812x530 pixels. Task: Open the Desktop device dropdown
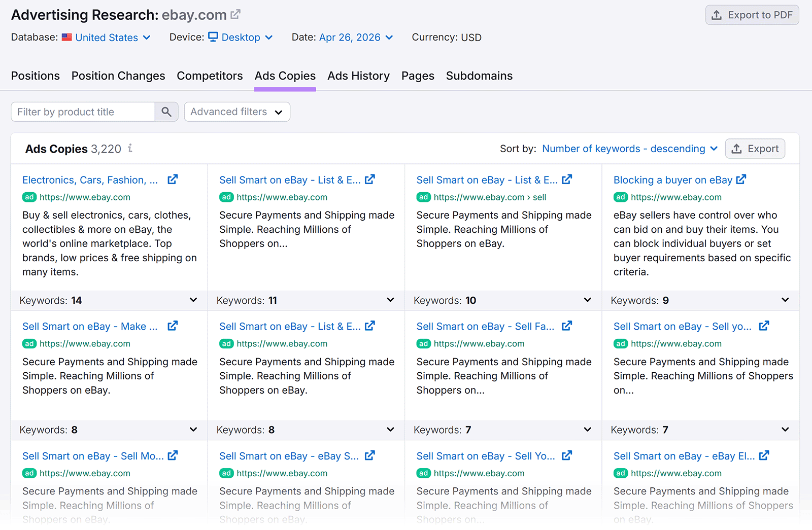pyautogui.click(x=241, y=38)
